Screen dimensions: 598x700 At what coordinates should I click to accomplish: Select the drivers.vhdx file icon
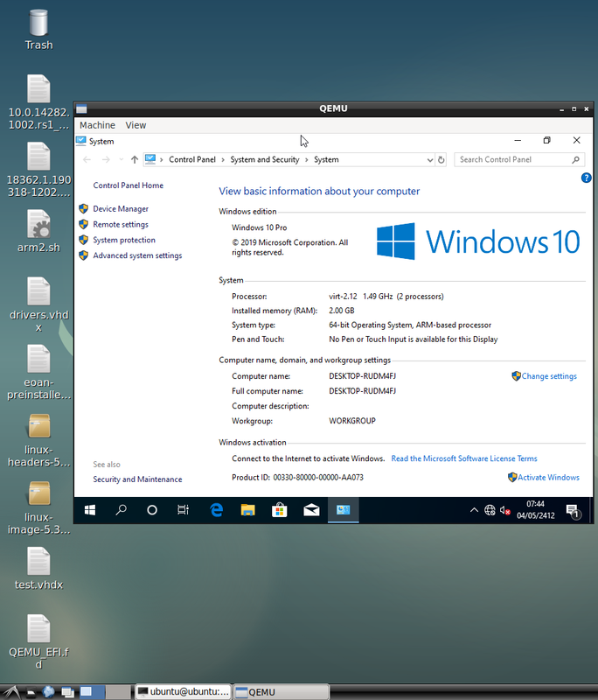pos(38,304)
